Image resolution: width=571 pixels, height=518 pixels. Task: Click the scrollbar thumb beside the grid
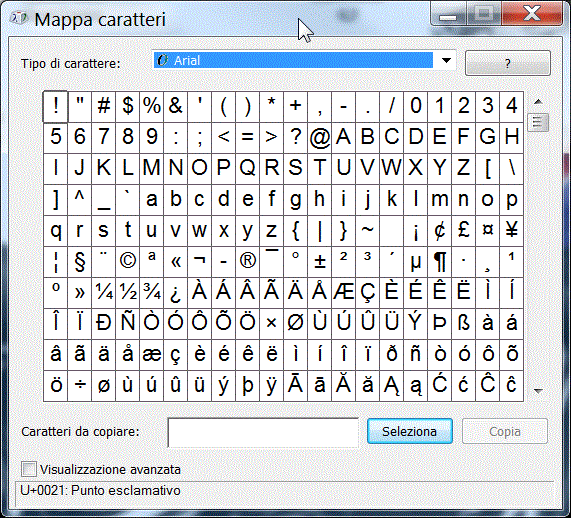pyautogui.click(x=538, y=123)
